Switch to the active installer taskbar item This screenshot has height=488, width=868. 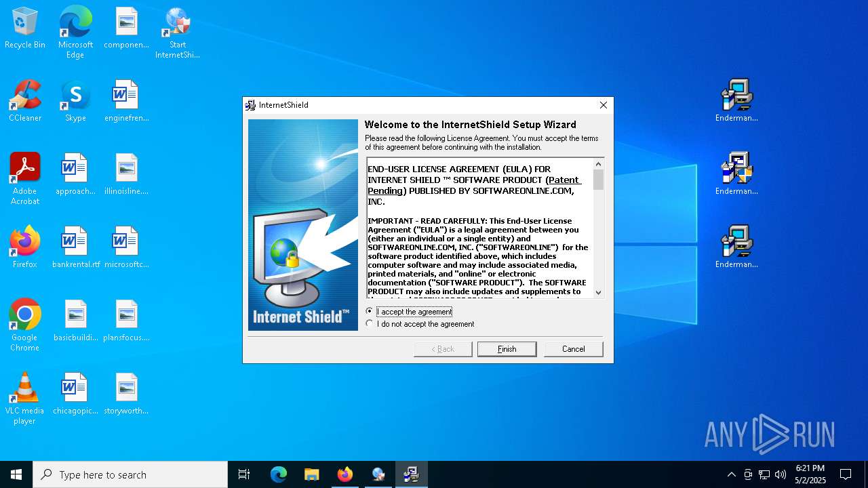point(411,474)
